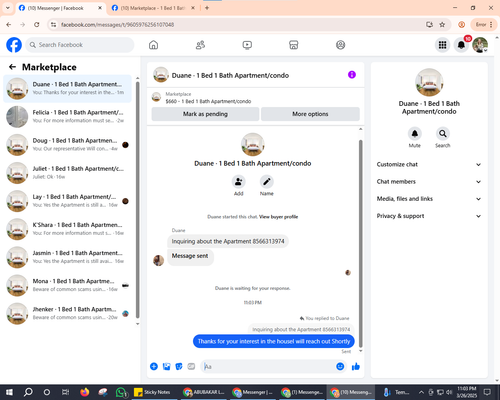Open the Marketplace storefront icon

coord(293,45)
